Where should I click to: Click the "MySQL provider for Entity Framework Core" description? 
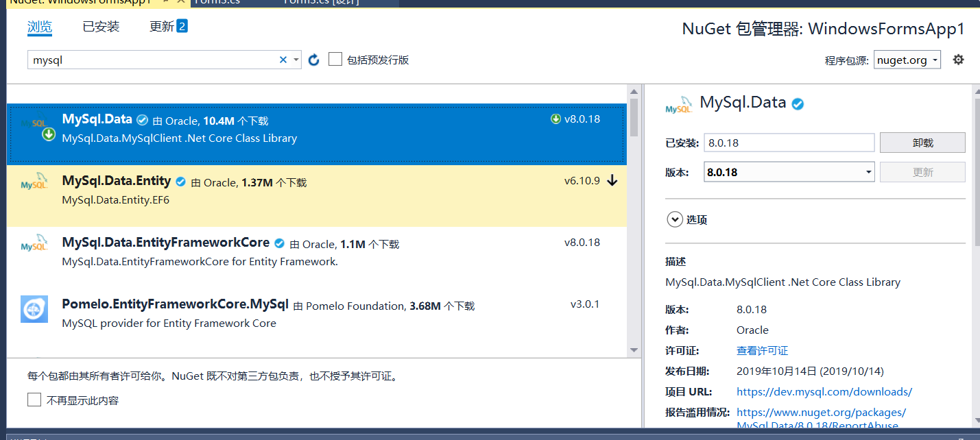[169, 323]
